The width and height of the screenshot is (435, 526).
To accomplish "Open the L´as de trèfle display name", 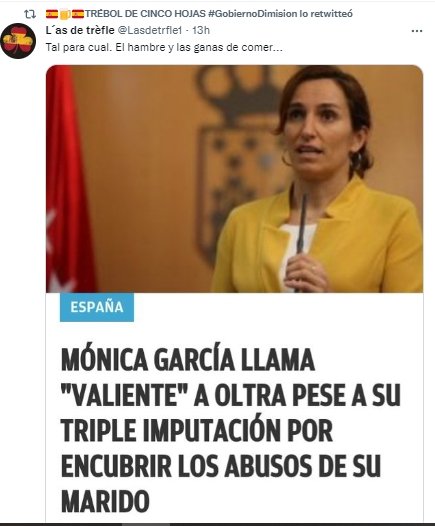I will point(80,30).
